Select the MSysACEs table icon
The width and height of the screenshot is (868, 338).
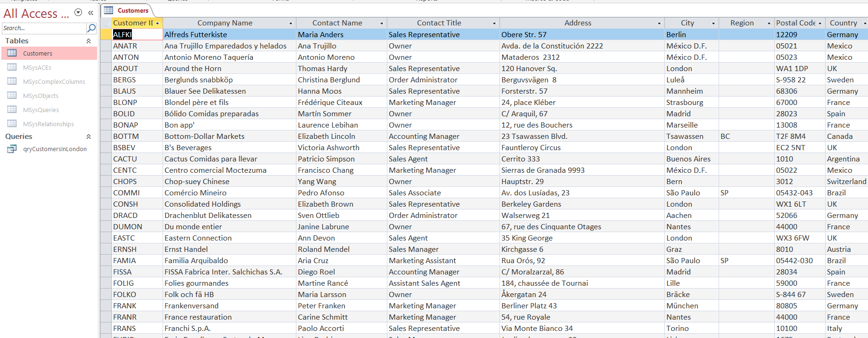click(x=12, y=67)
